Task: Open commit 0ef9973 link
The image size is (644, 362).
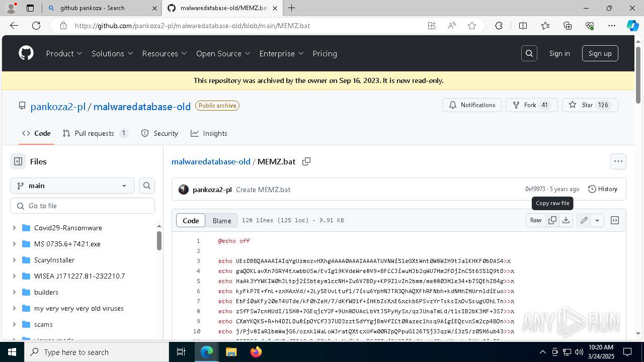Action: [x=535, y=189]
